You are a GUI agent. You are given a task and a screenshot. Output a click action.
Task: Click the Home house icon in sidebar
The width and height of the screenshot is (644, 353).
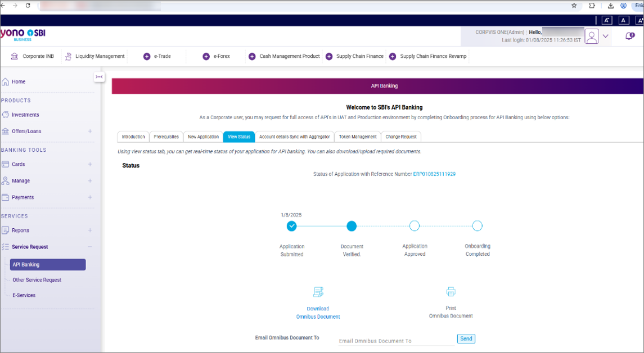[5, 82]
